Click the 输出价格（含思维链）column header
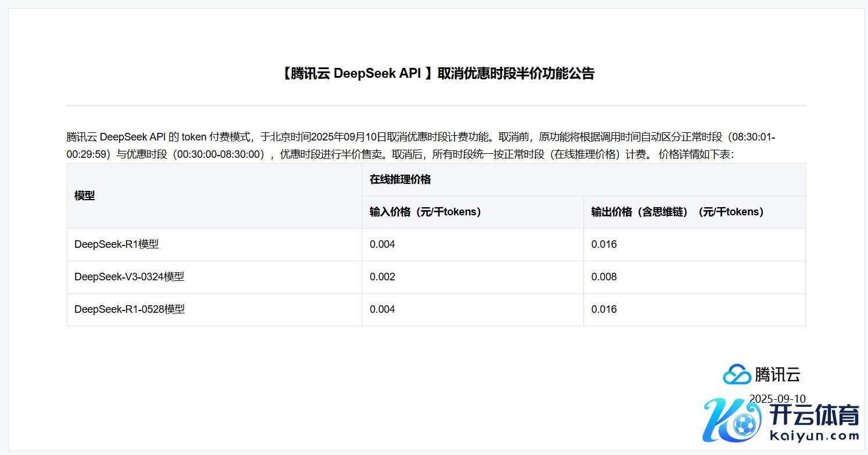This screenshot has height=455, width=868. tap(678, 212)
